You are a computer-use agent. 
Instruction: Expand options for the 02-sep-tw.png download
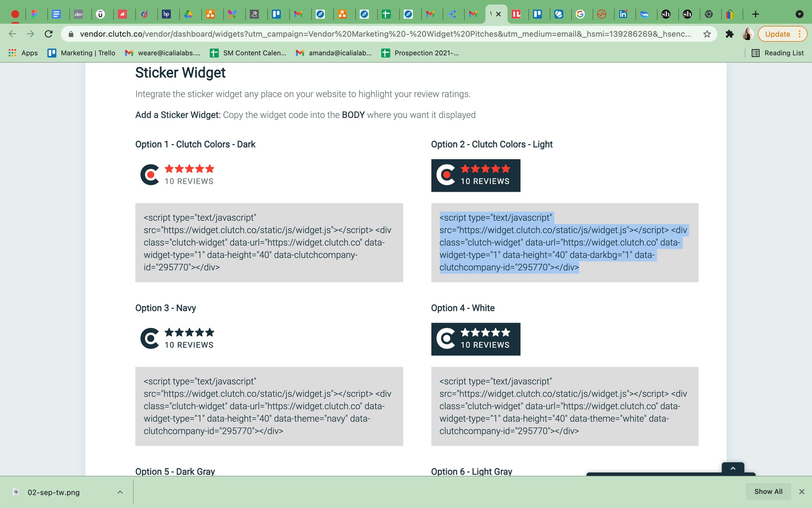click(x=119, y=492)
